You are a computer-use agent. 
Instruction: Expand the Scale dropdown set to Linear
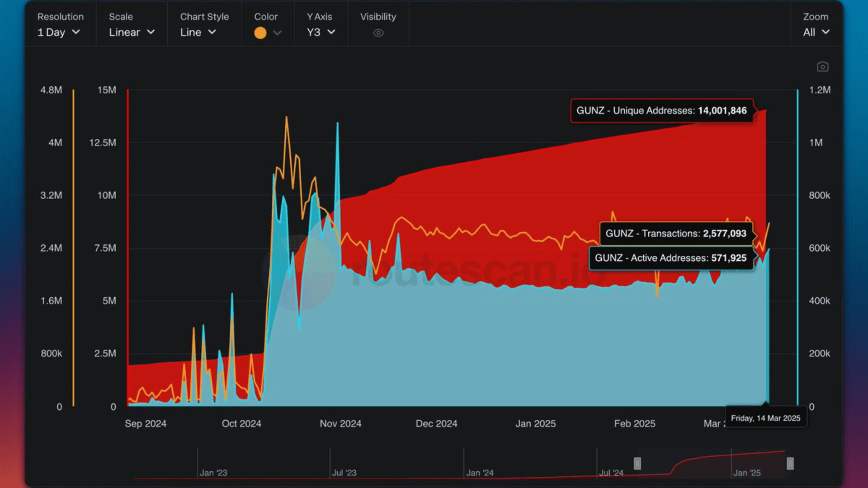coord(132,32)
